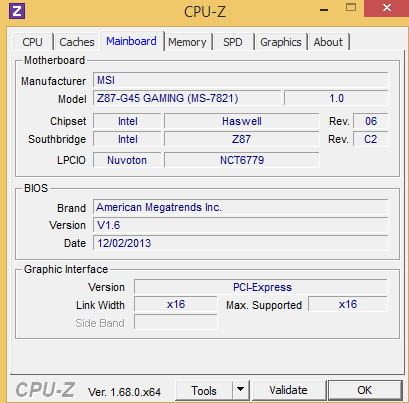The width and height of the screenshot is (409, 403).
Task: Click the chipset Rev. value 06
Action: coord(371,121)
